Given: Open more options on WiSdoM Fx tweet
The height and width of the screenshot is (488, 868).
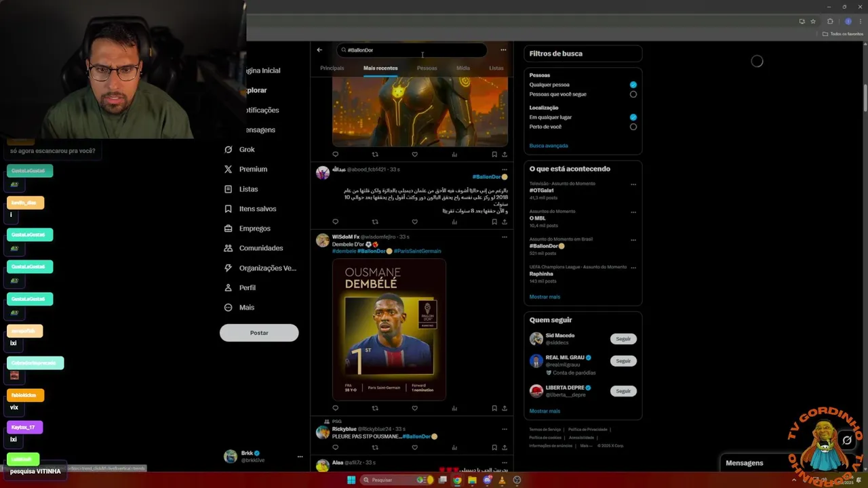Looking at the screenshot, I should pos(504,237).
